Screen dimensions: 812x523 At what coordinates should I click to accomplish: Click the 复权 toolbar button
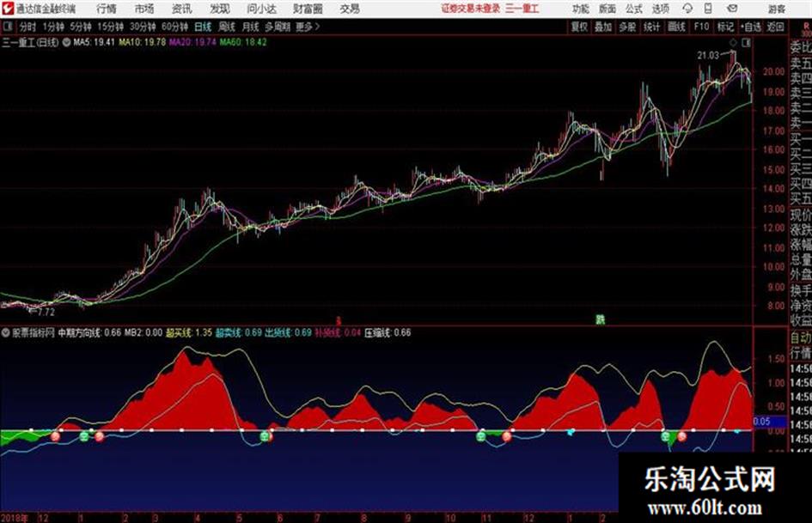(579, 27)
